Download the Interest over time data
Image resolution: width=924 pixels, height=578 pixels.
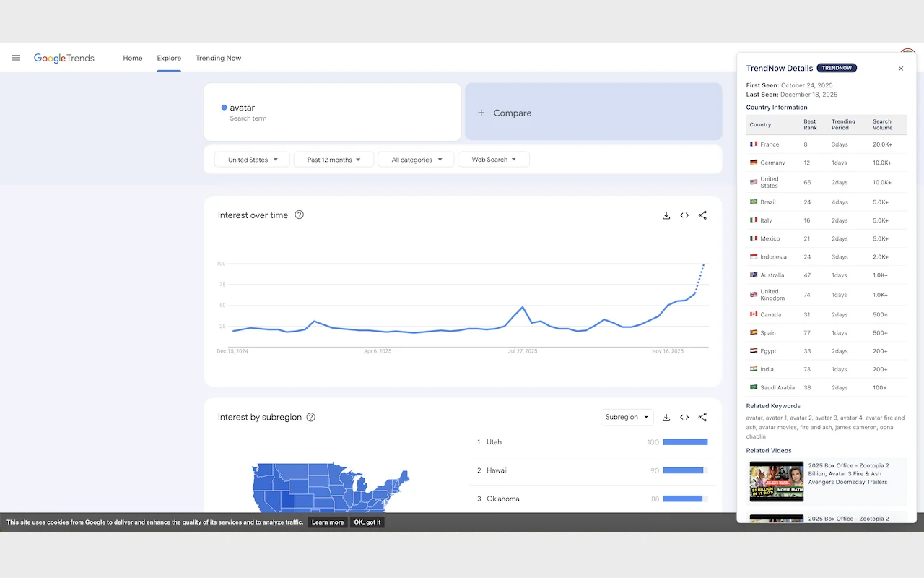pos(666,215)
